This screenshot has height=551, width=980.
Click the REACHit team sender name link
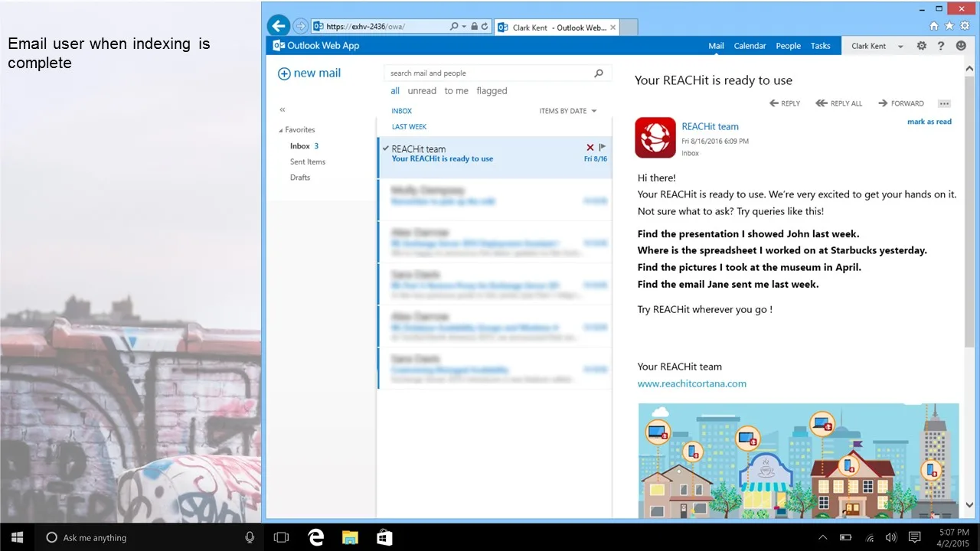pyautogui.click(x=710, y=127)
